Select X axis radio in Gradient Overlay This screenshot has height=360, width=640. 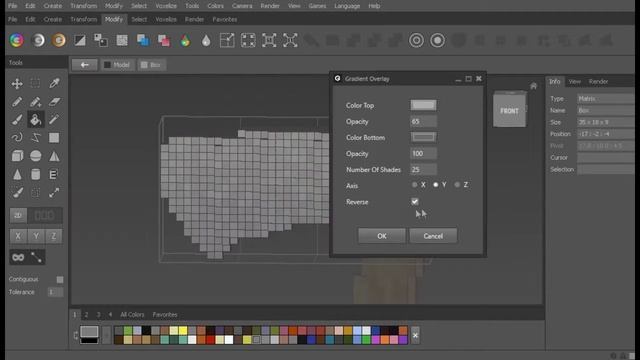[415, 185]
